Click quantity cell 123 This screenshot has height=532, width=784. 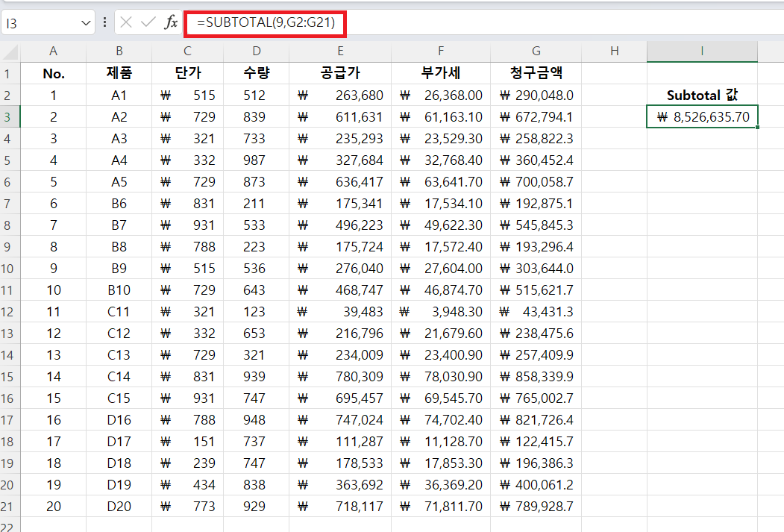(x=256, y=311)
